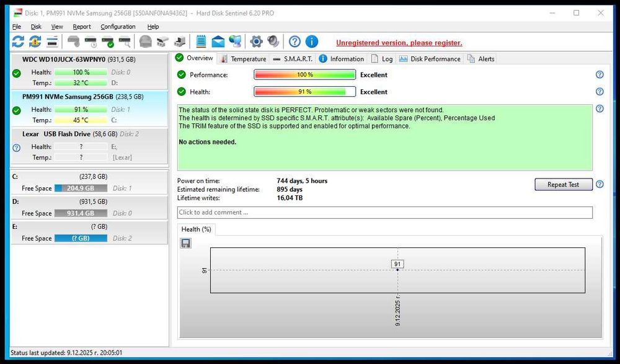
Task: Click the speaker sound toolbar icon
Action: pyautogui.click(x=273, y=42)
